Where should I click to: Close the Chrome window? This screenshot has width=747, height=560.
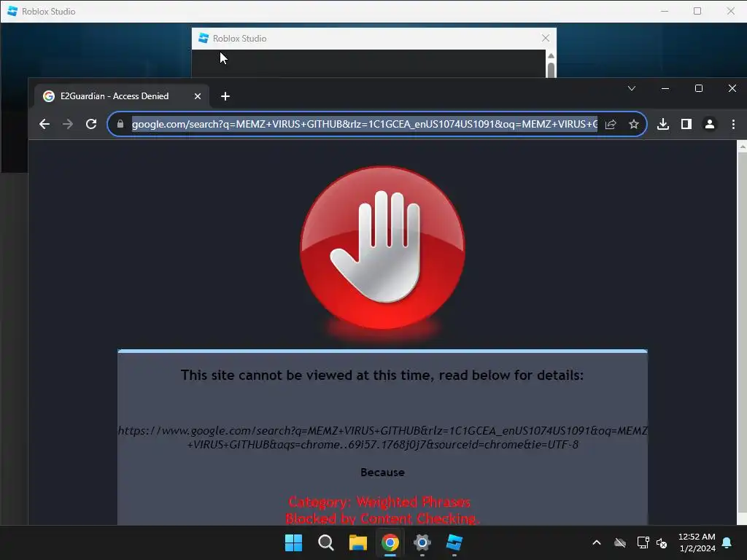click(x=732, y=88)
